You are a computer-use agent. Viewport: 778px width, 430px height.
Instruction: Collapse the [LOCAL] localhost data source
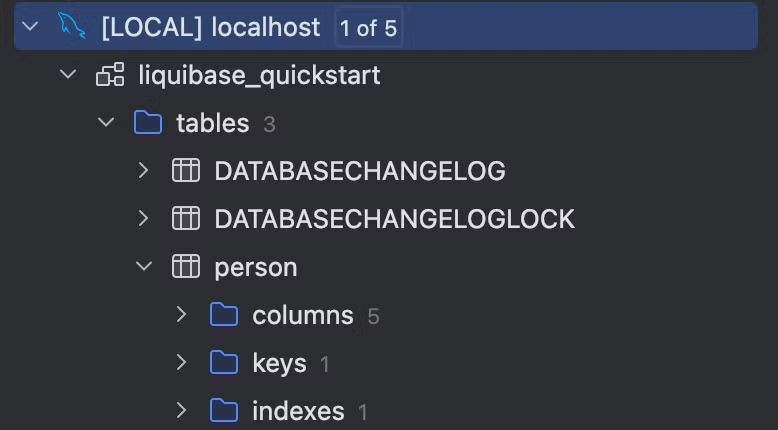click(x=29, y=27)
